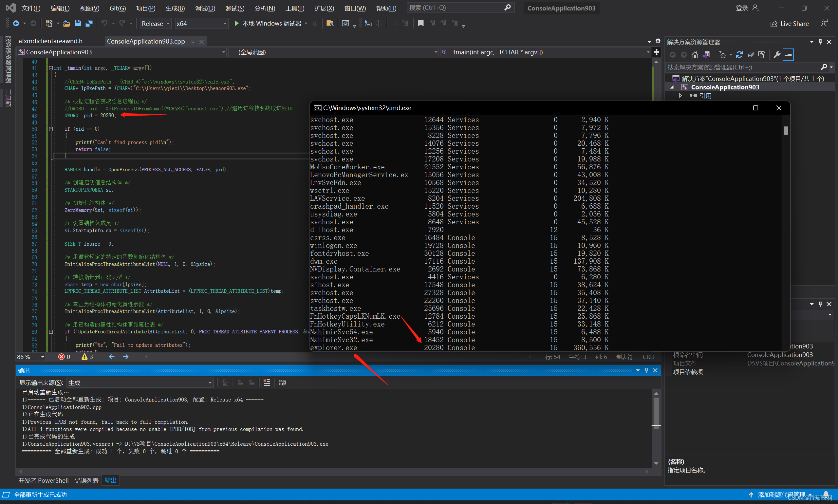The width and height of the screenshot is (838, 504).
Task: Click 添加到源代码管理 in status bar
Action: pos(781,495)
